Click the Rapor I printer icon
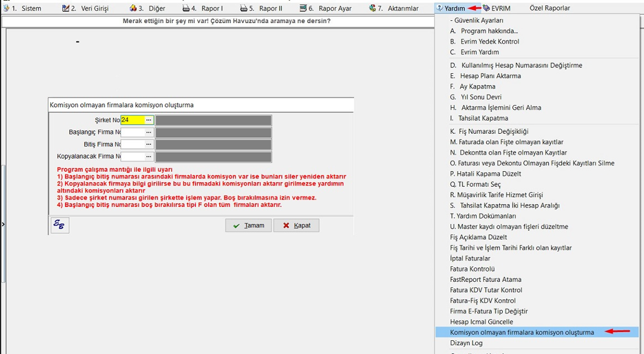Screen dimensions: 644x354 (x=186, y=8)
